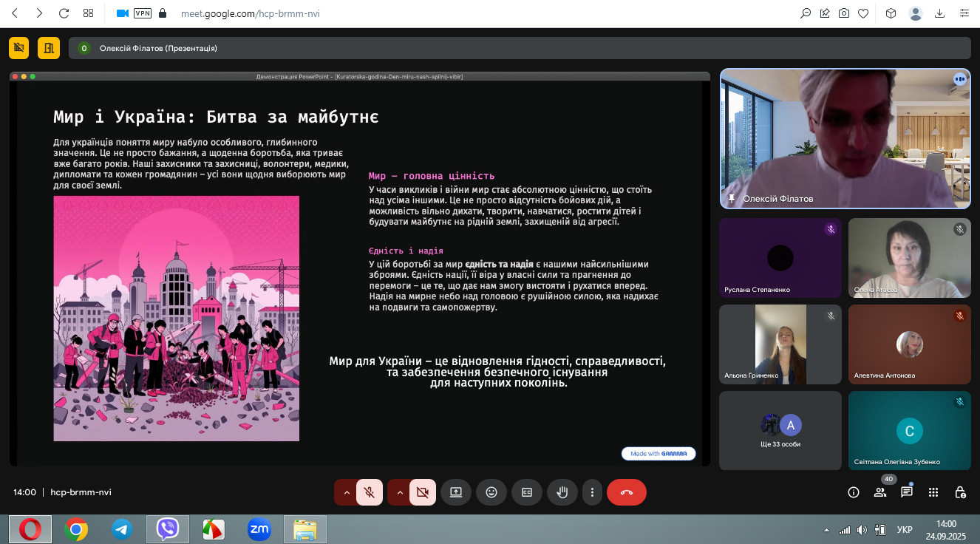The image size is (980, 544).
Task: Toggle closed captions
Action: click(x=527, y=492)
